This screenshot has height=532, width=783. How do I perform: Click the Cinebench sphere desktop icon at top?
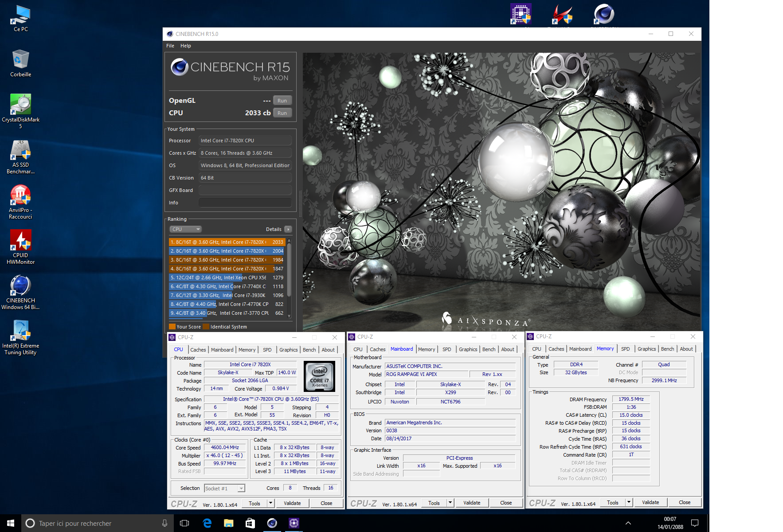[x=604, y=14]
